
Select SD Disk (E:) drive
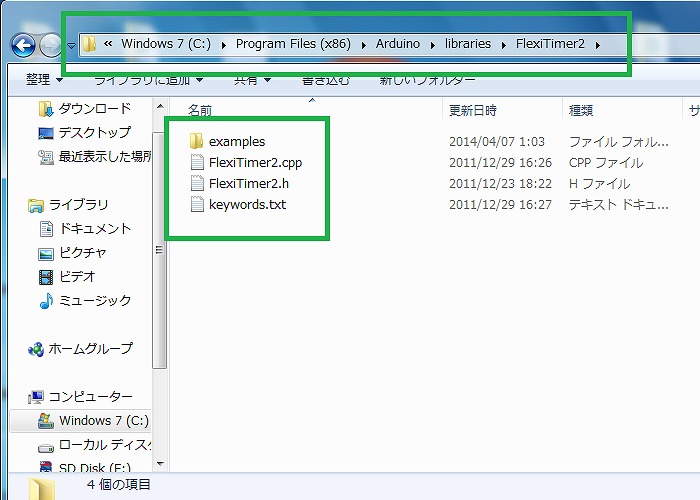click(95, 466)
